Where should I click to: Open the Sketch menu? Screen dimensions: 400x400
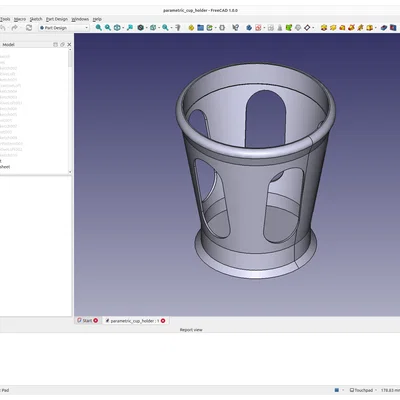(x=36, y=19)
